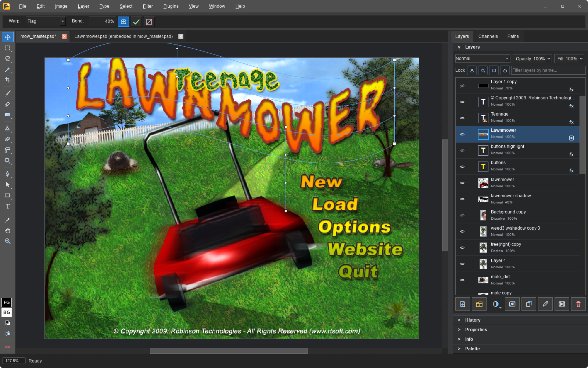Show the buttons highlight layer
The image size is (588, 368).
tap(462, 151)
